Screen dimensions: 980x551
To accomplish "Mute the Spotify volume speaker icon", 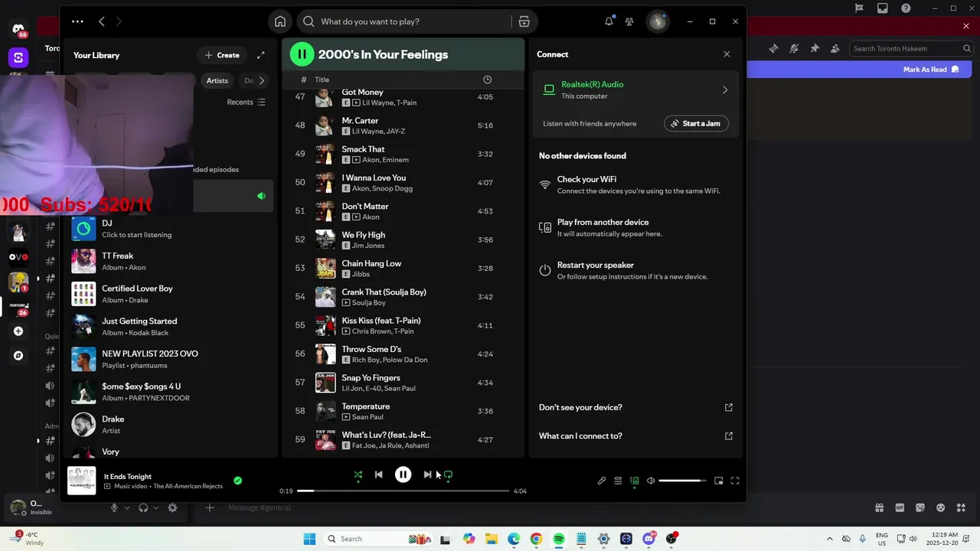I will click(x=651, y=481).
